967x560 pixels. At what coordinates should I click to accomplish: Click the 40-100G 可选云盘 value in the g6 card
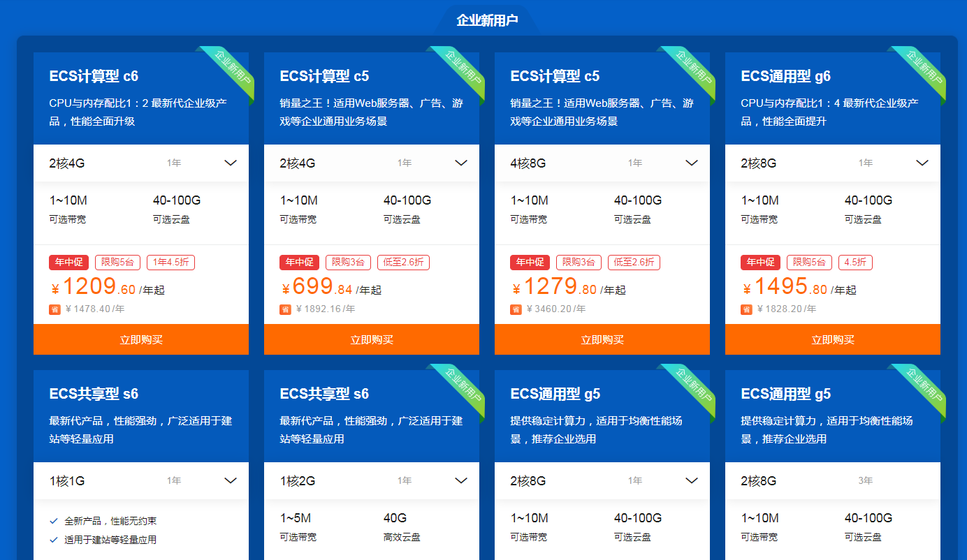coord(868,200)
